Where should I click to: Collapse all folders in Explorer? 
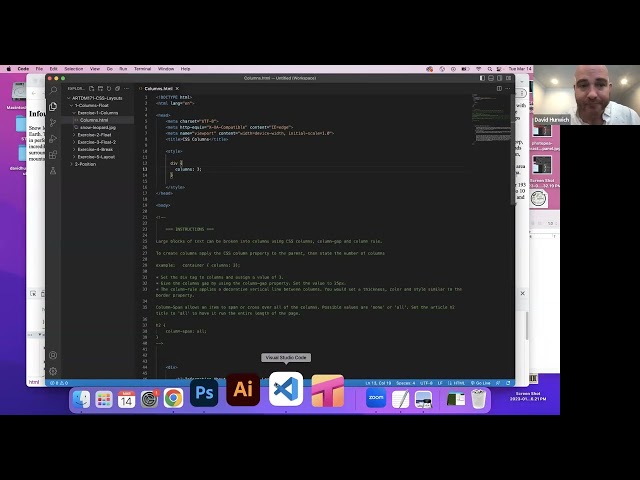pyautogui.click(x=118, y=89)
